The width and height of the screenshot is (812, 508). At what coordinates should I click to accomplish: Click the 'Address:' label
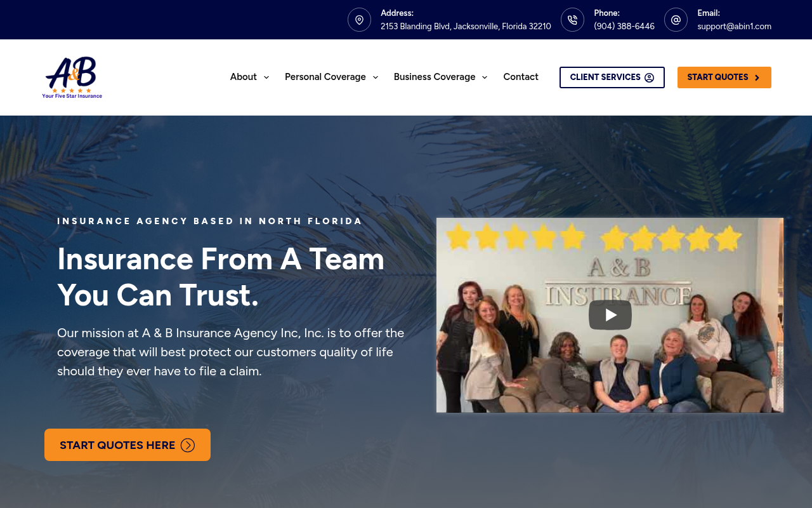(397, 13)
